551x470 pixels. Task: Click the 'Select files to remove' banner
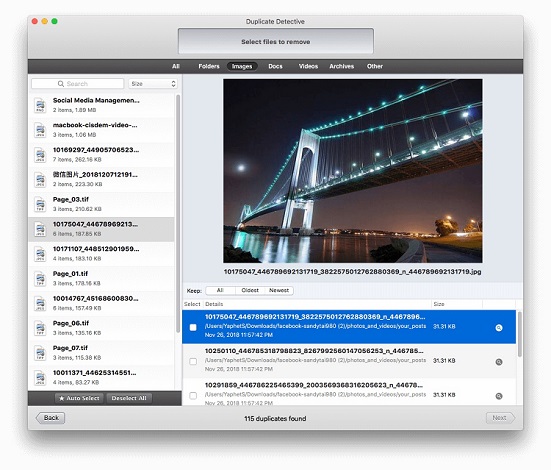276,41
